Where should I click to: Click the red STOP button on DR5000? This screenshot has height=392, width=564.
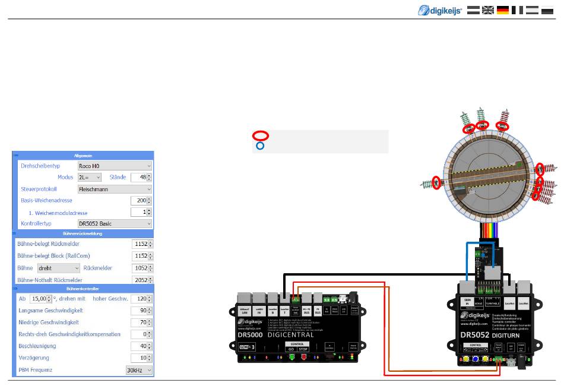(303, 357)
